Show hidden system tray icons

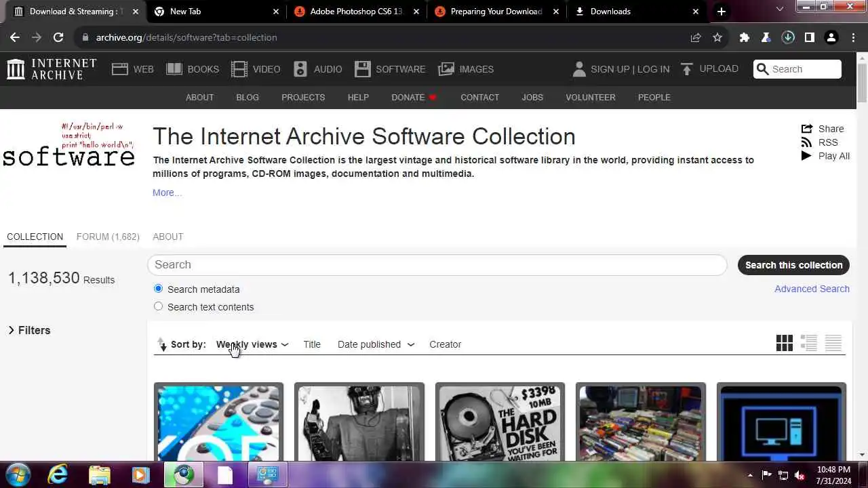[x=750, y=475]
